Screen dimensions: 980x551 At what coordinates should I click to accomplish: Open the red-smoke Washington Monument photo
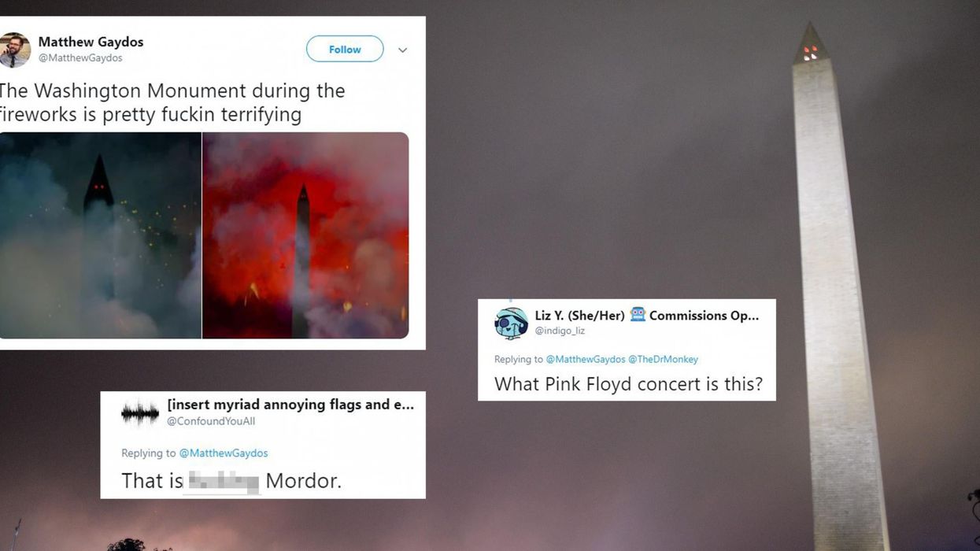pyautogui.click(x=305, y=235)
